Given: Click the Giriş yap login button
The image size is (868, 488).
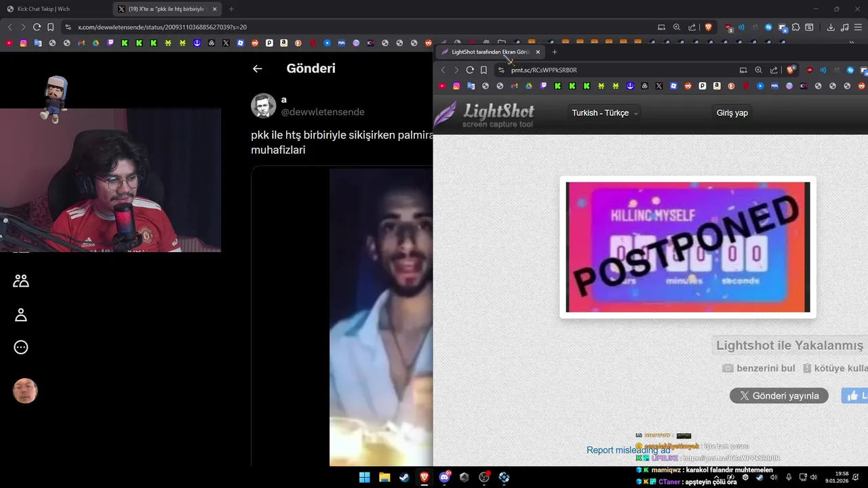Looking at the screenshot, I should click(x=732, y=113).
